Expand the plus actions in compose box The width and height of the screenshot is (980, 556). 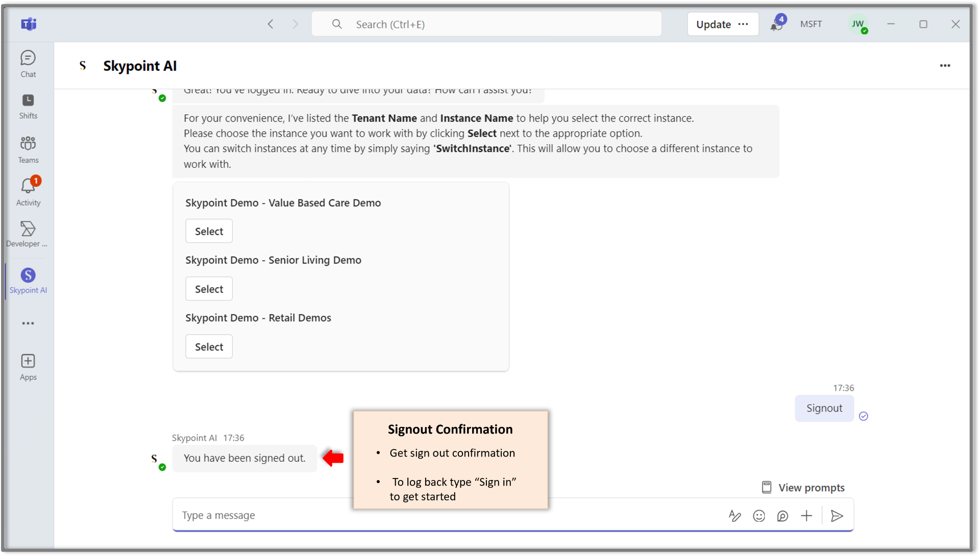(x=806, y=516)
